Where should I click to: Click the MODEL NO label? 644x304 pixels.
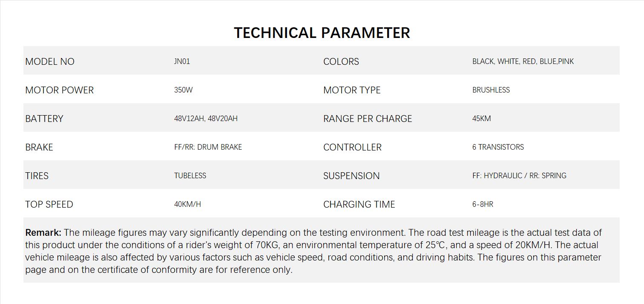pyautogui.click(x=50, y=61)
